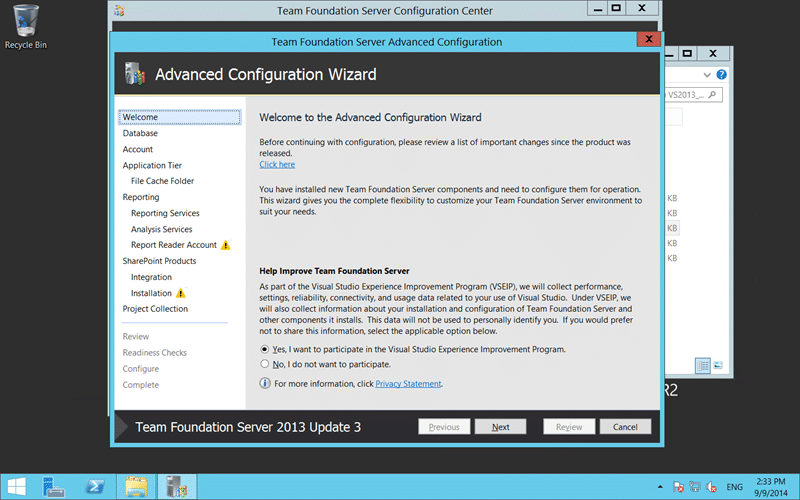Image resolution: width=800 pixels, height=500 pixels.
Task: Select the Team Foundation Server taskbar icon
Action: 177,487
